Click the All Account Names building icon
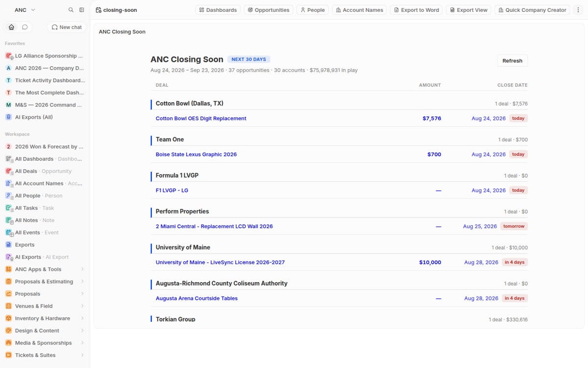This screenshot has width=588, height=368. pos(9,184)
